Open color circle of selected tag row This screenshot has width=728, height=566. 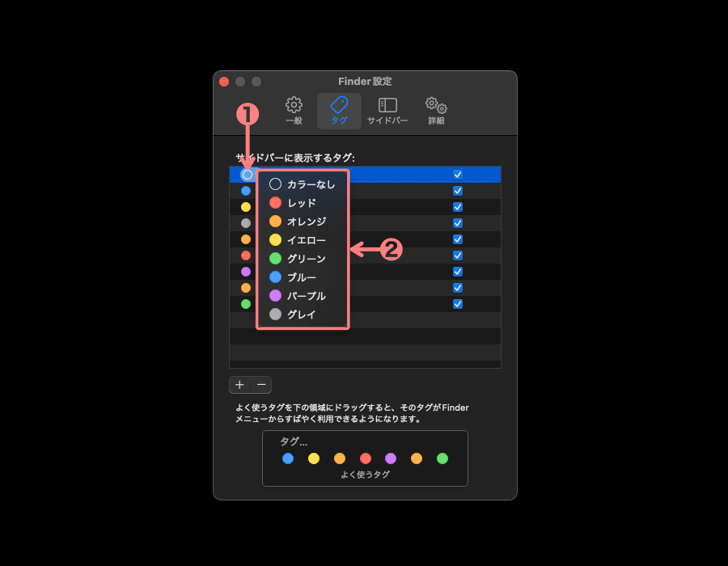click(247, 175)
